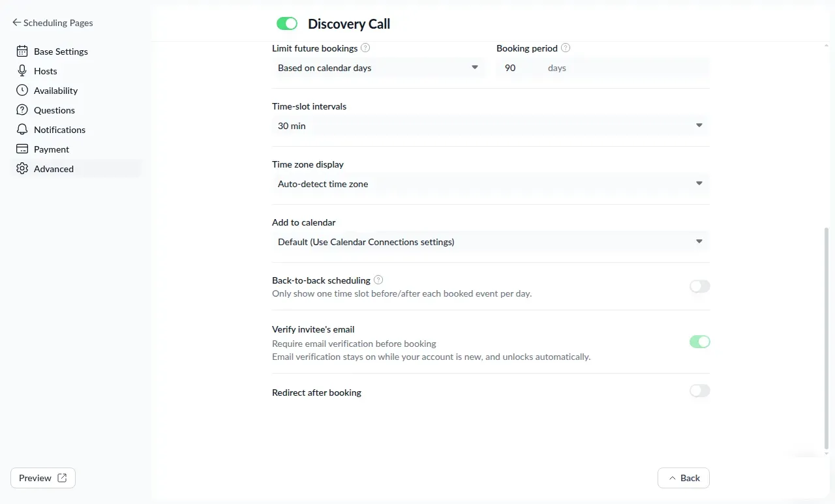Click the back arrow beside Scheduling Pages
This screenshot has height=504, width=835.
16,23
